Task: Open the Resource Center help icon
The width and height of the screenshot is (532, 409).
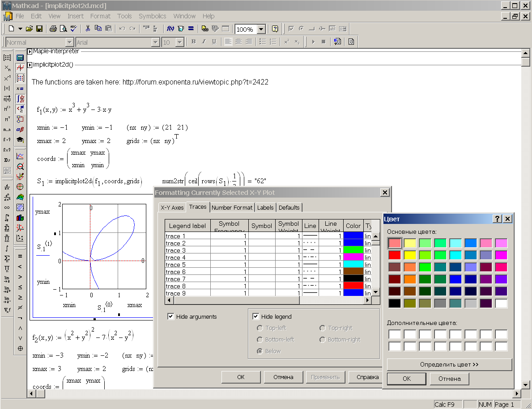Action: tap(275, 29)
